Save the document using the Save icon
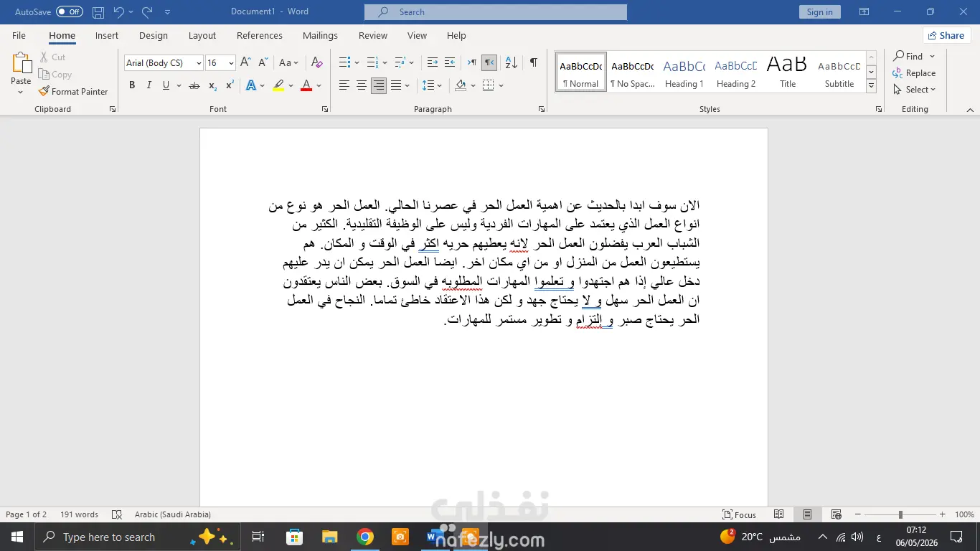This screenshot has width=980, height=551. (x=98, y=12)
